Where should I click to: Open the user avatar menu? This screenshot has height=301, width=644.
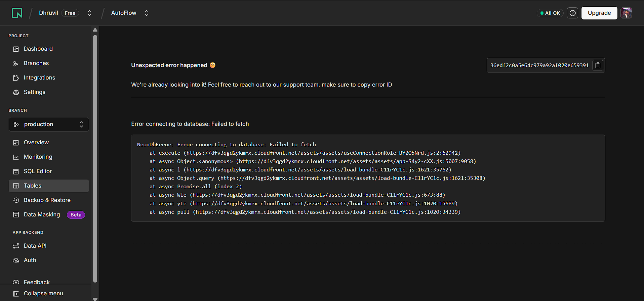pyautogui.click(x=626, y=13)
